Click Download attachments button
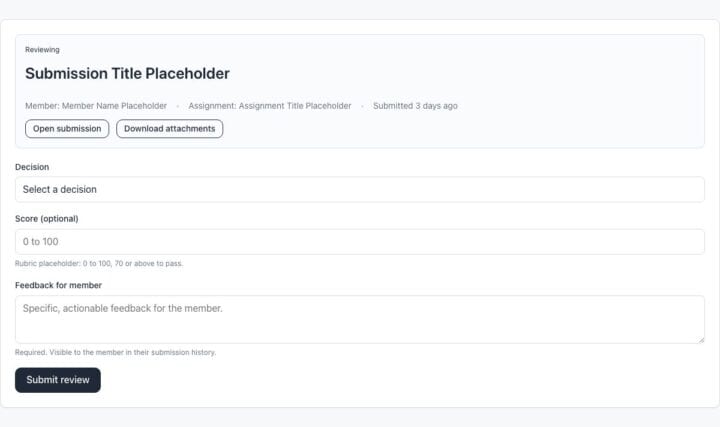This screenshot has height=427, width=720. pyautogui.click(x=169, y=129)
